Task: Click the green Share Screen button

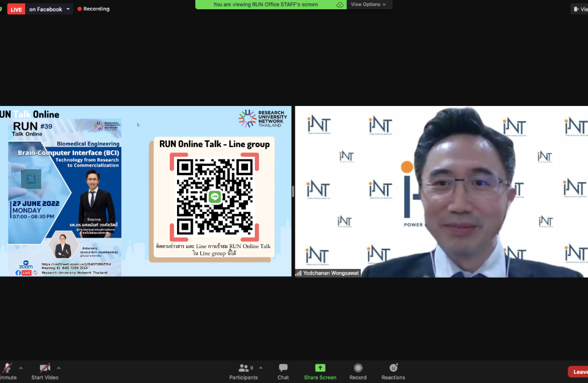Action: click(x=320, y=371)
